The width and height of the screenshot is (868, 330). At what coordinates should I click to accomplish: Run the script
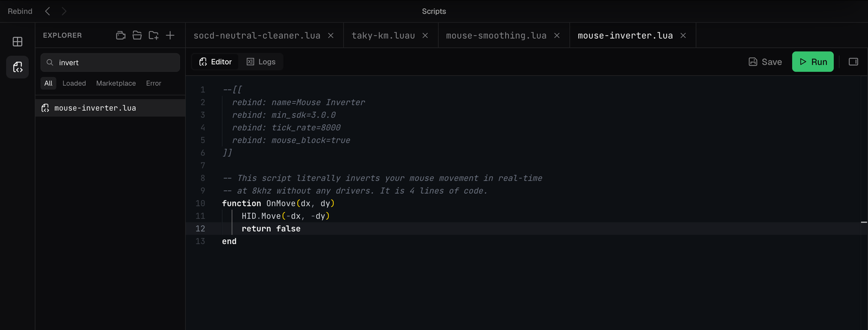point(813,62)
